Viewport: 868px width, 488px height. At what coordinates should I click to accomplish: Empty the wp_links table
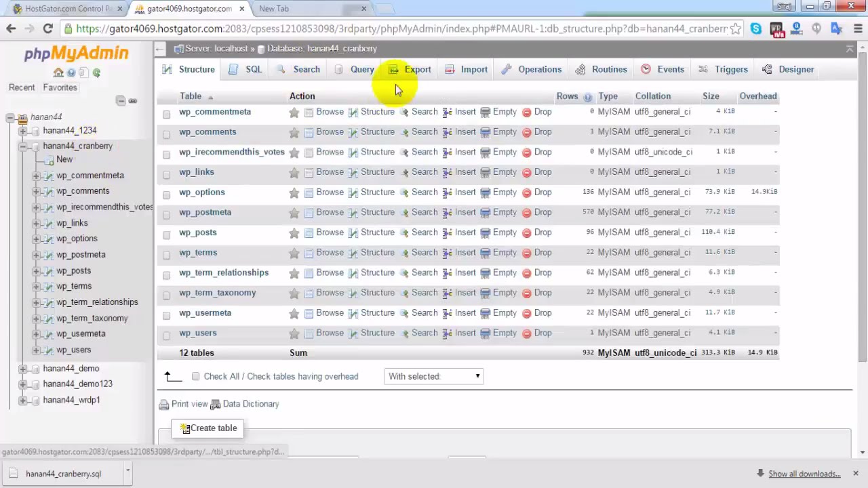pos(498,172)
